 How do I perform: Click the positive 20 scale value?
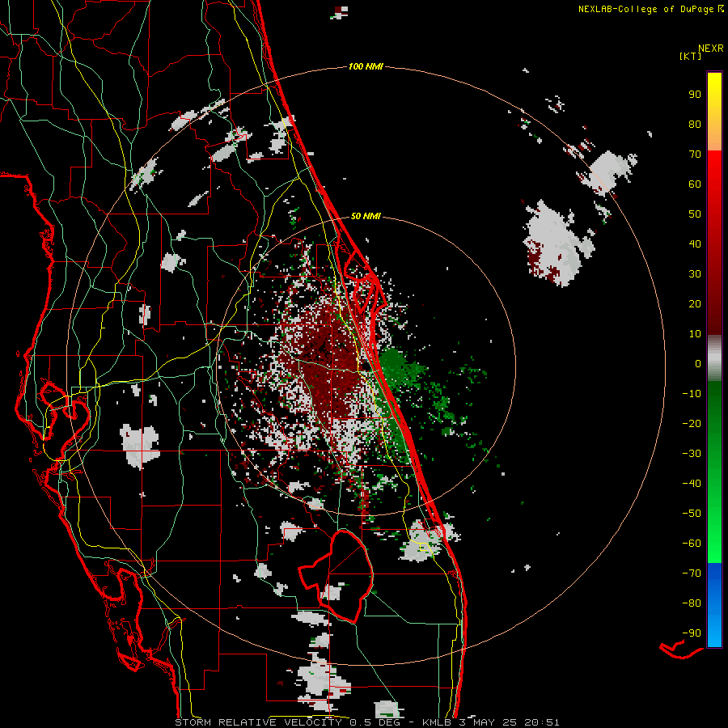[x=695, y=304]
